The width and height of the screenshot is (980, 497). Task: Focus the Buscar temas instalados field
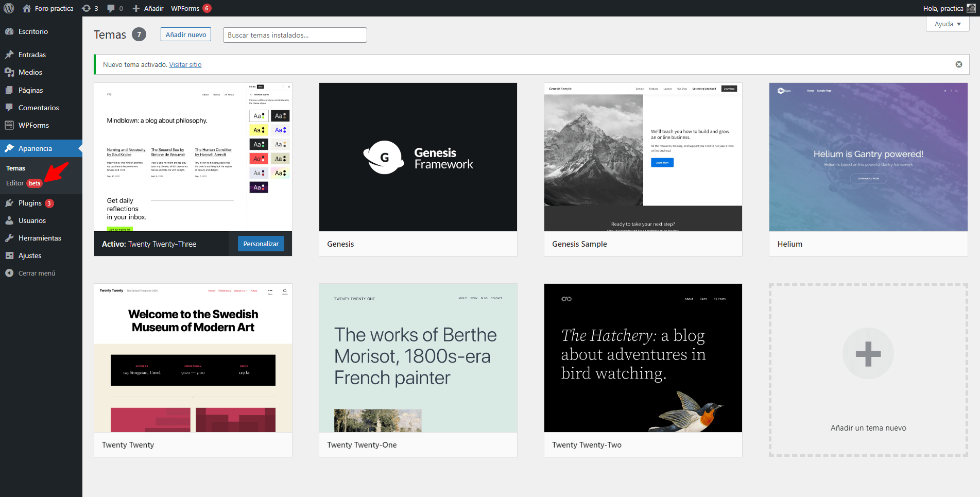pyautogui.click(x=295, y=35)
